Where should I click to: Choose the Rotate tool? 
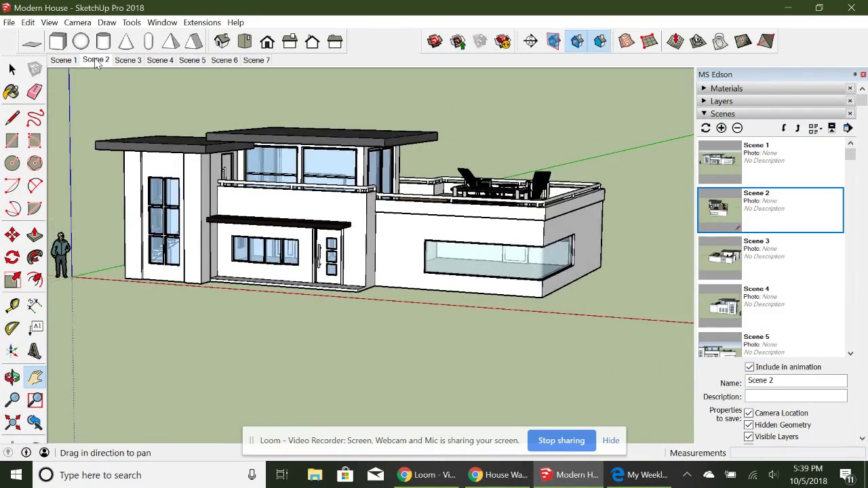click(x=12, y=258)
